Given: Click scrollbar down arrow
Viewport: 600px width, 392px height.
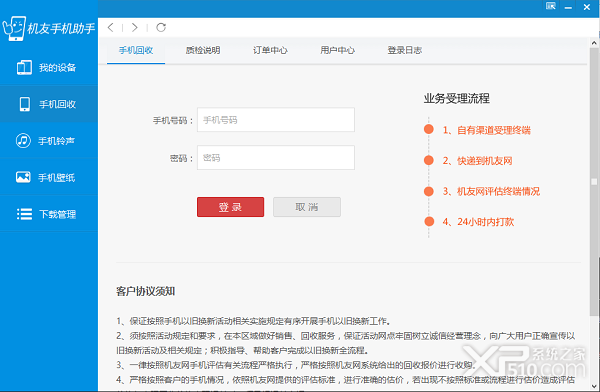Looking at the screenshot, I should tap(594, 386).
